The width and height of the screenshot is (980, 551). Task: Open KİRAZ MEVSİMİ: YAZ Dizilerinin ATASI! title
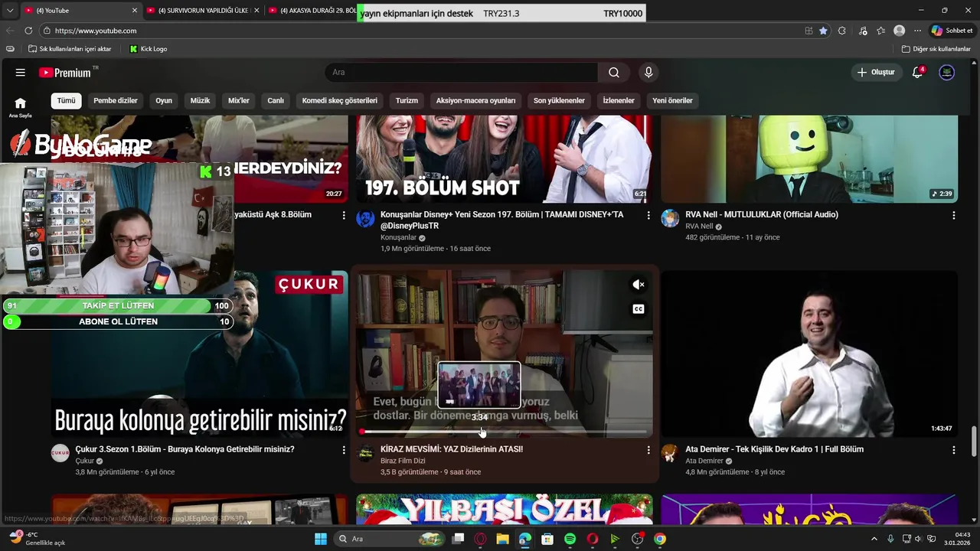[452, 449]
